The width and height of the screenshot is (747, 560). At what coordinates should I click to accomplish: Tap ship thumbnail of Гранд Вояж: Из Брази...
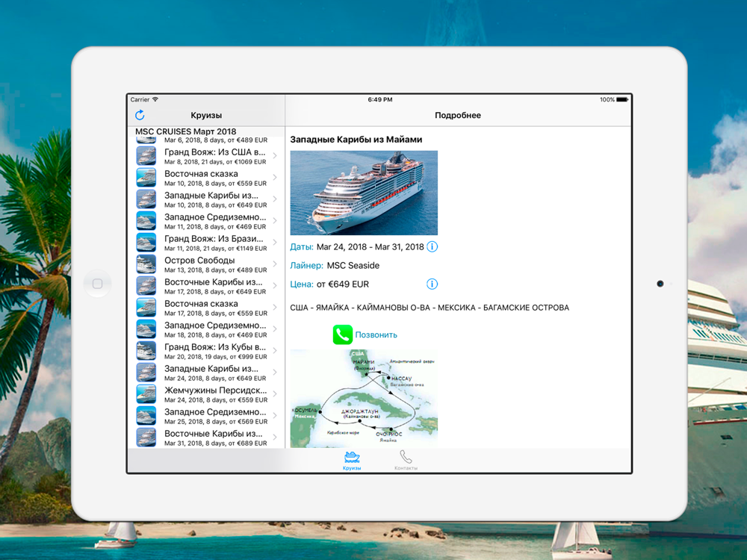tap(146, 243)
